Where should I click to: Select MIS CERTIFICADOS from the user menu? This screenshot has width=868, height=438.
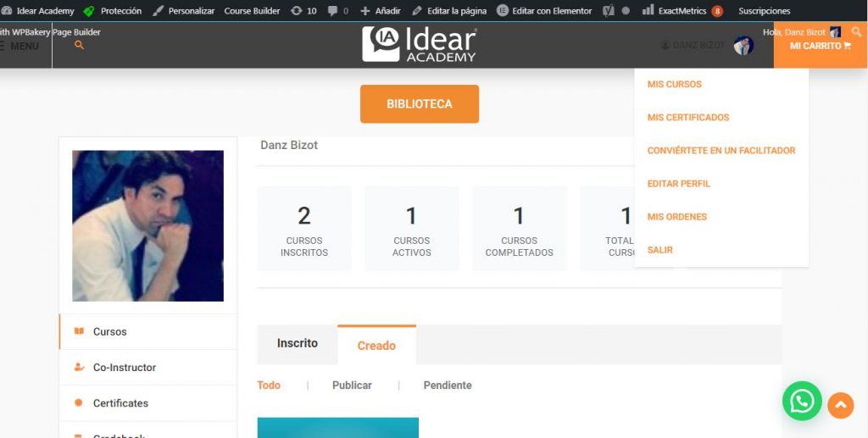point(687,118)
